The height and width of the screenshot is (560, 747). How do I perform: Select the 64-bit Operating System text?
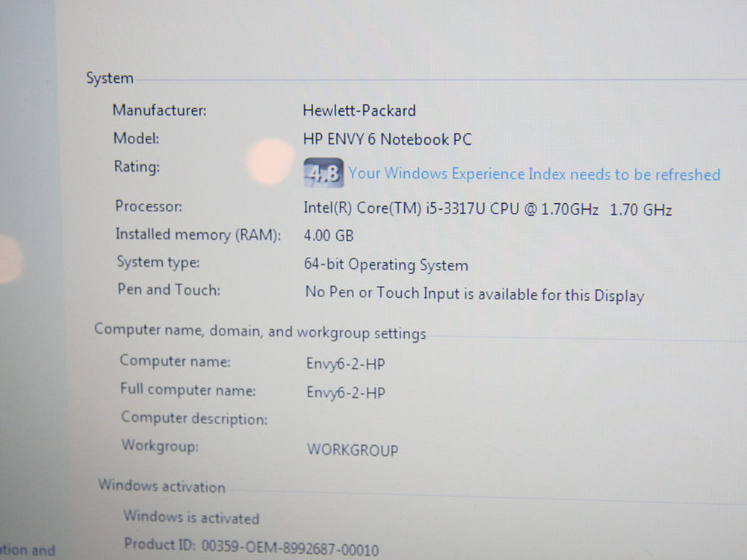pos(386,264)
